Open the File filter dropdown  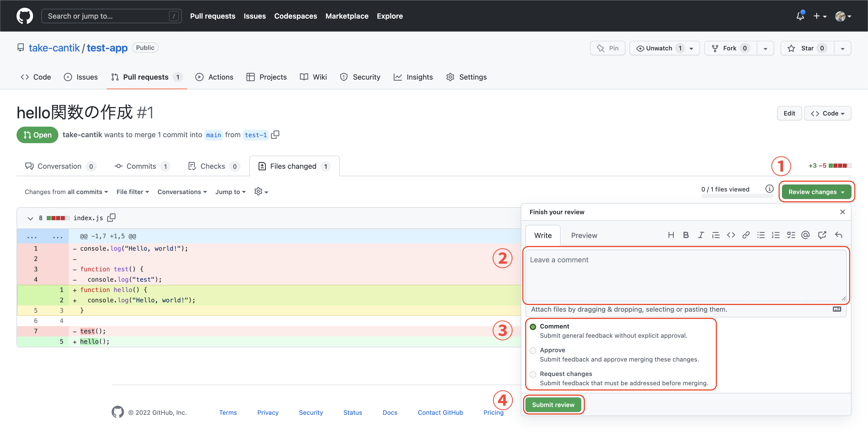pyautogui.click(x=133, y=192)
